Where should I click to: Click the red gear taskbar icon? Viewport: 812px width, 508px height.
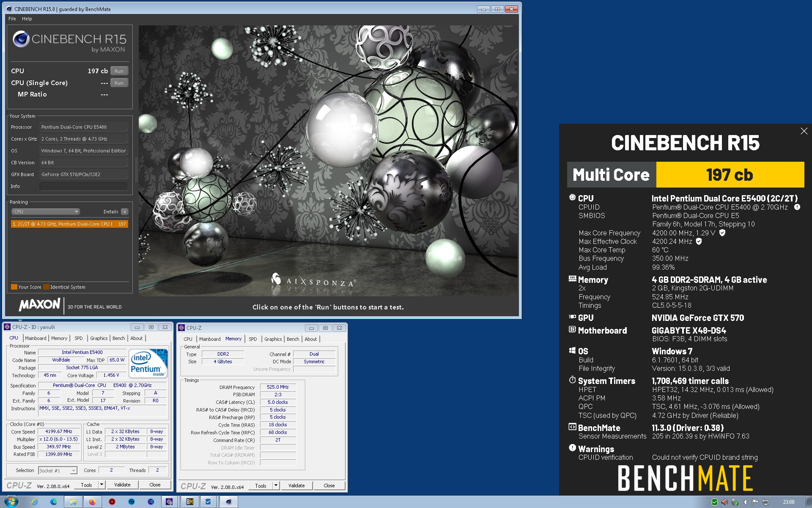tap(112, 502)
